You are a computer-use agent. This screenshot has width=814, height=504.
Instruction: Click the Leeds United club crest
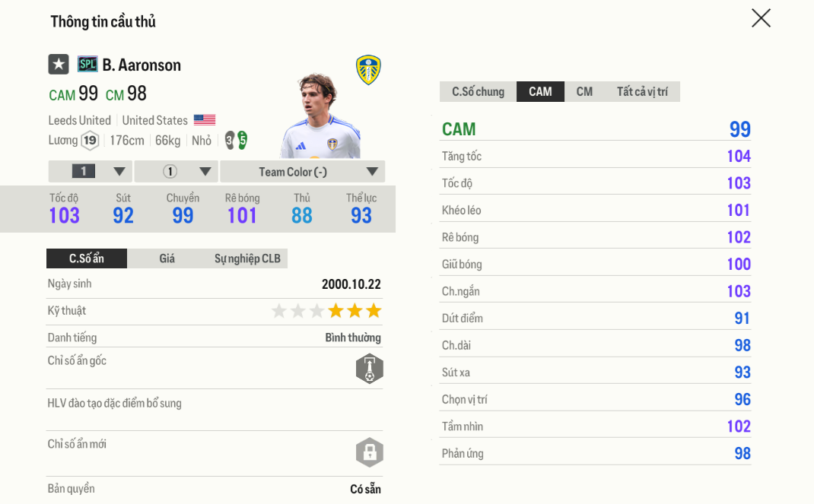pos(368,70)
